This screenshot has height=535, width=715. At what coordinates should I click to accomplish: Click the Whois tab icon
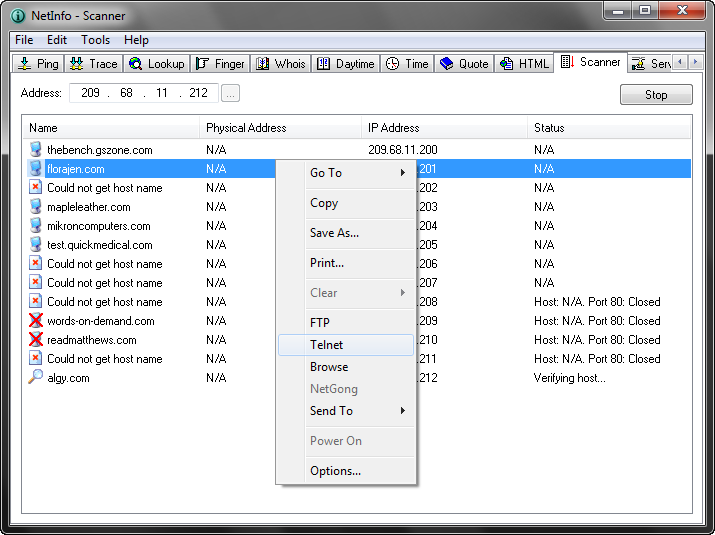[262, 64]
